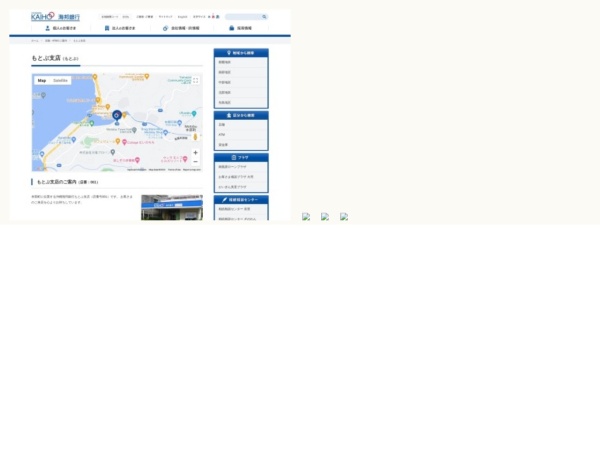Click the Street View pegman icon
Viewport: 600px width, 450px height.
click(x=195, y=137)
